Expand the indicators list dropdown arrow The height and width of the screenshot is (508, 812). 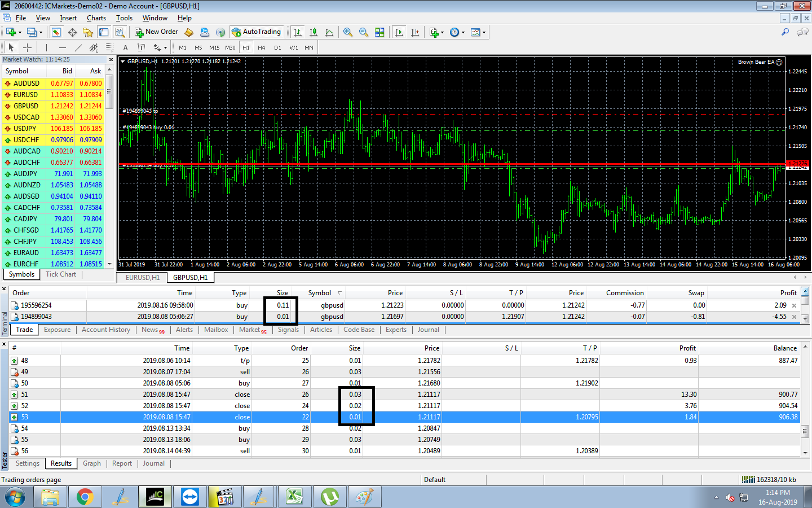tap(442, 32)
